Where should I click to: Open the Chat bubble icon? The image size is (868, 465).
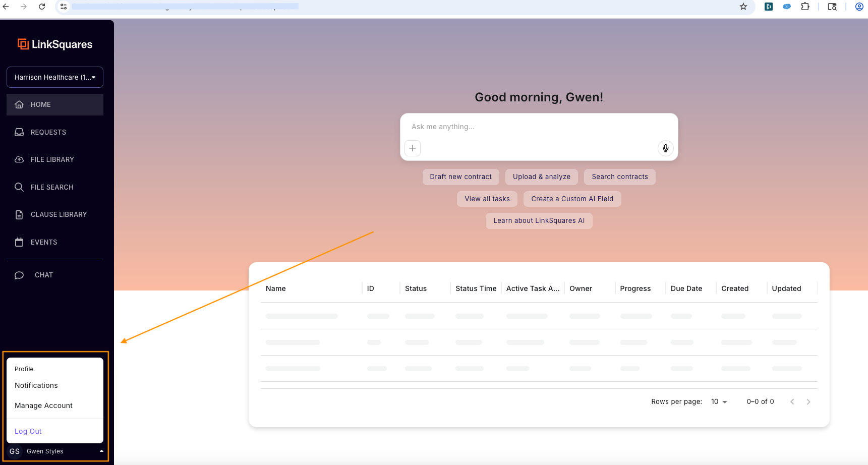19,275
